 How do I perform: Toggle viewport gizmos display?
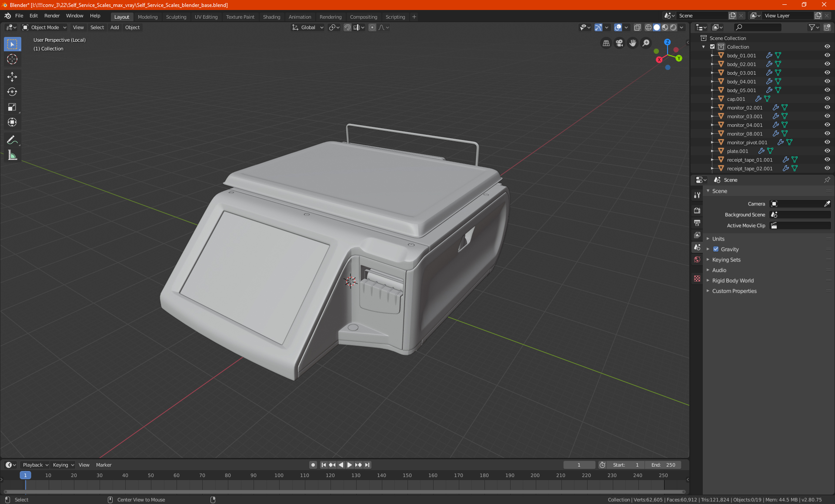tap(598, 27)
